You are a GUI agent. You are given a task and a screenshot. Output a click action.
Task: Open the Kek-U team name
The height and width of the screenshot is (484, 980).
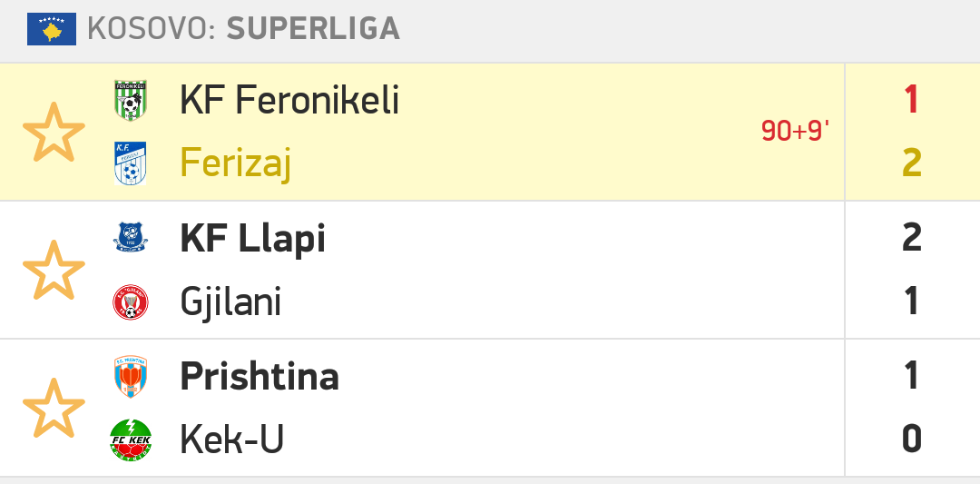click(x=231, y=440)
